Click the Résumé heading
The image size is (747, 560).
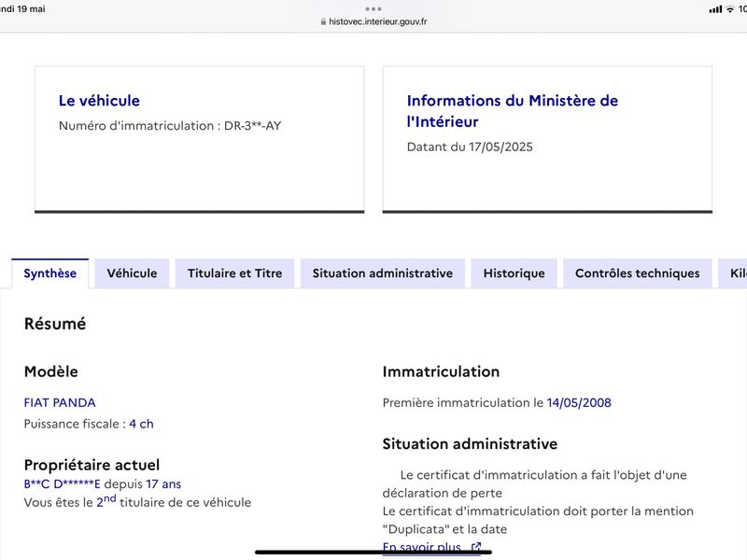(x=55, y=324)
